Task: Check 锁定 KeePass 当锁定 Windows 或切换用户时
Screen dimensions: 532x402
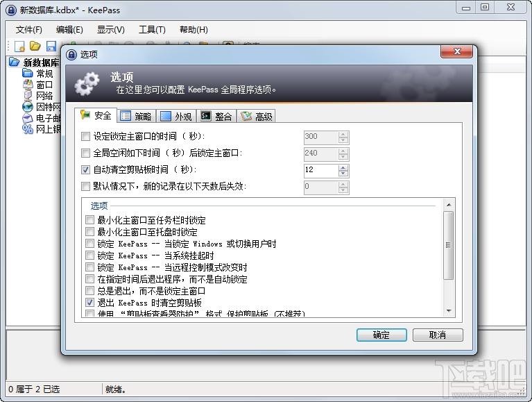Action: click(x=89, y=244)
